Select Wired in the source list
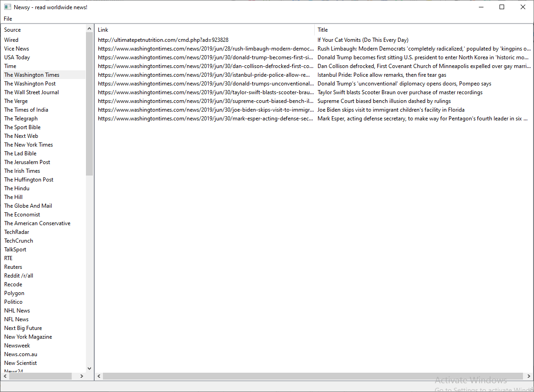 pyautogui.click(x=11, y=40)
